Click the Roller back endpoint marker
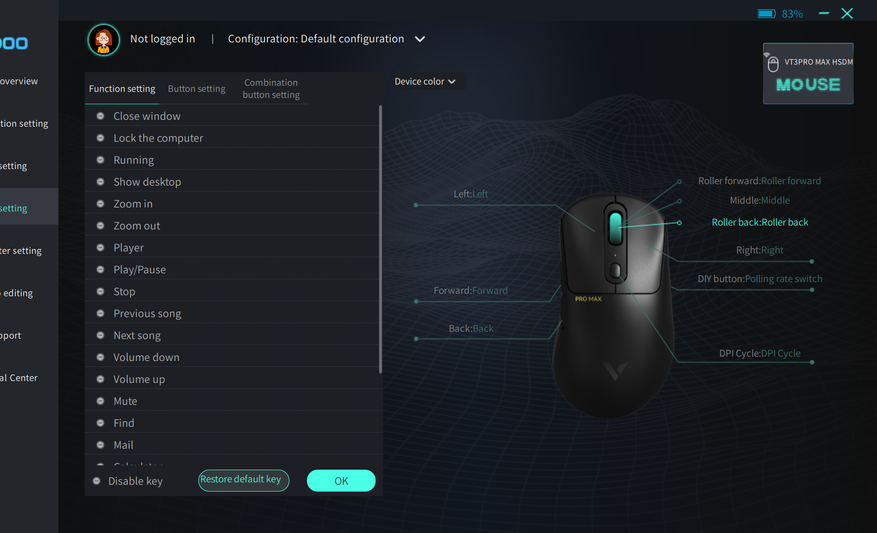The image size is (877, 533). point(679,223)
